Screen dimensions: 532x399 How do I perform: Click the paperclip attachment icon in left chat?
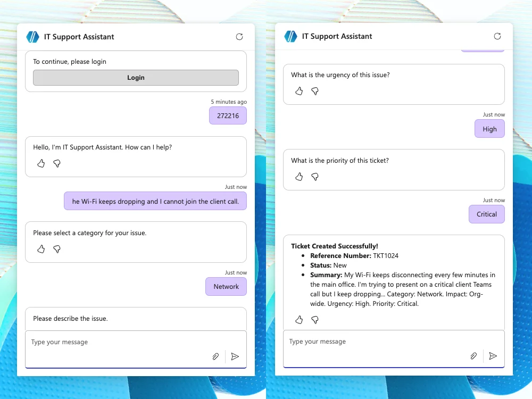coord(215,356)
